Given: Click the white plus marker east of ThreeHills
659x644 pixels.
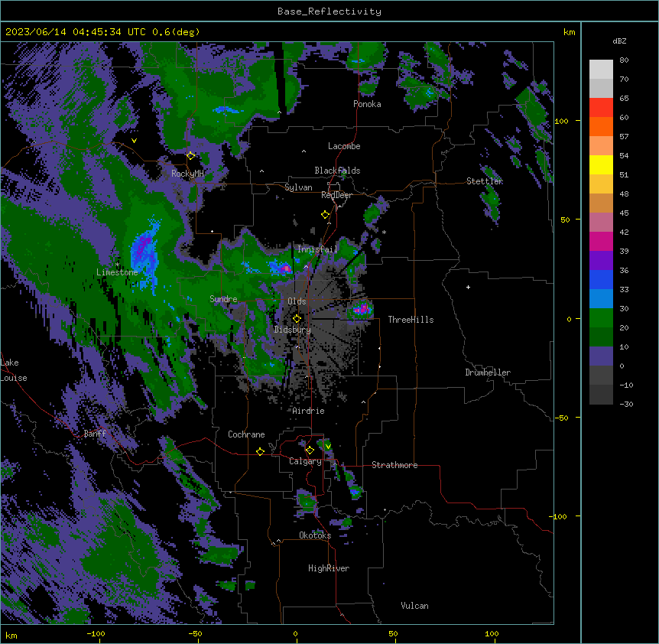Looking at the screenshot, I should point(468,287).
